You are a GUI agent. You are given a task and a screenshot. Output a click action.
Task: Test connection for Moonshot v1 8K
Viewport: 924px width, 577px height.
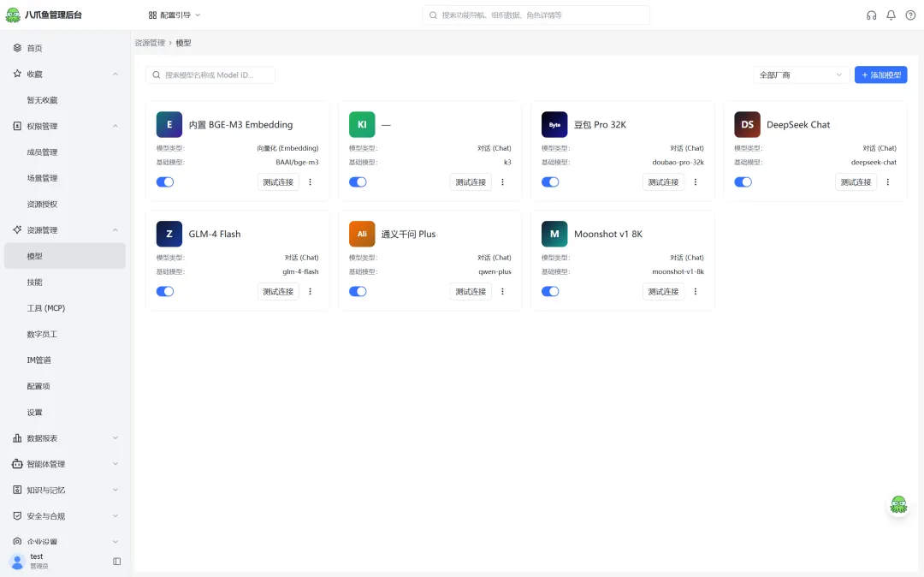[x=664, y=291]
